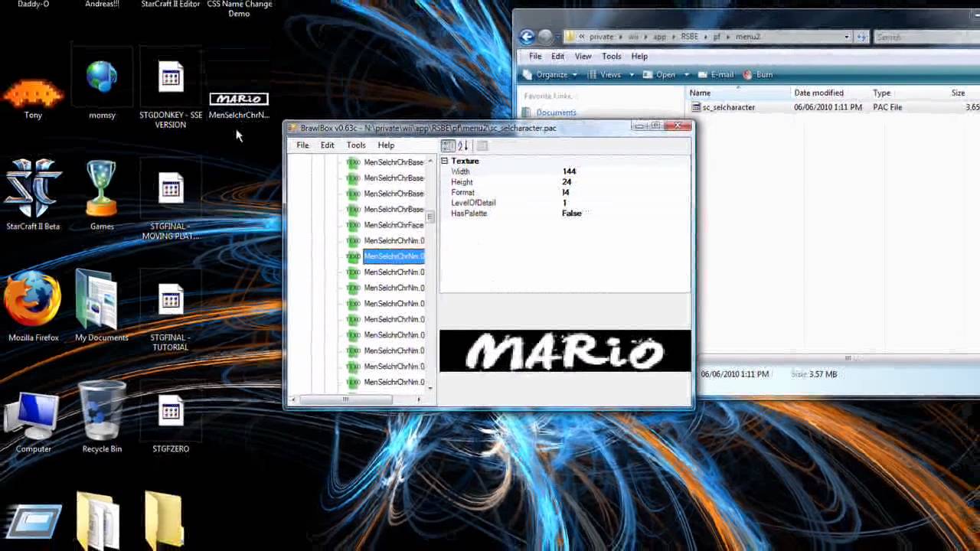Screen dimensions: 980x551
Task: Open Explorer's Edit menu
Action: [x=557, y=57]
